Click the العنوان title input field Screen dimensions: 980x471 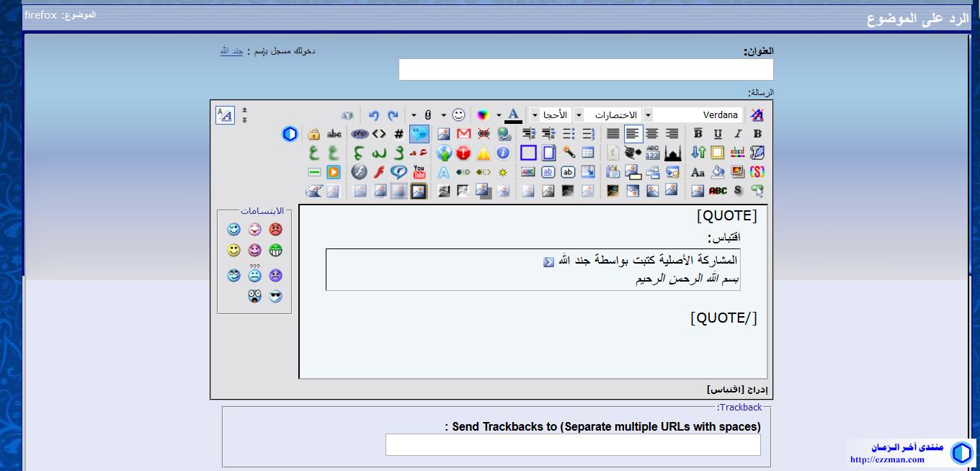(585, 70)
